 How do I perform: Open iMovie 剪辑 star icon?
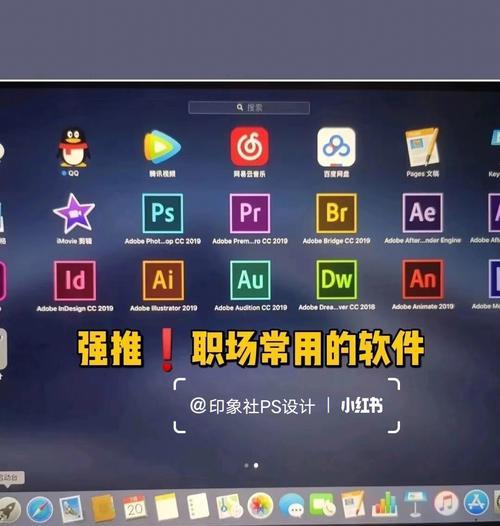(74, 213)
